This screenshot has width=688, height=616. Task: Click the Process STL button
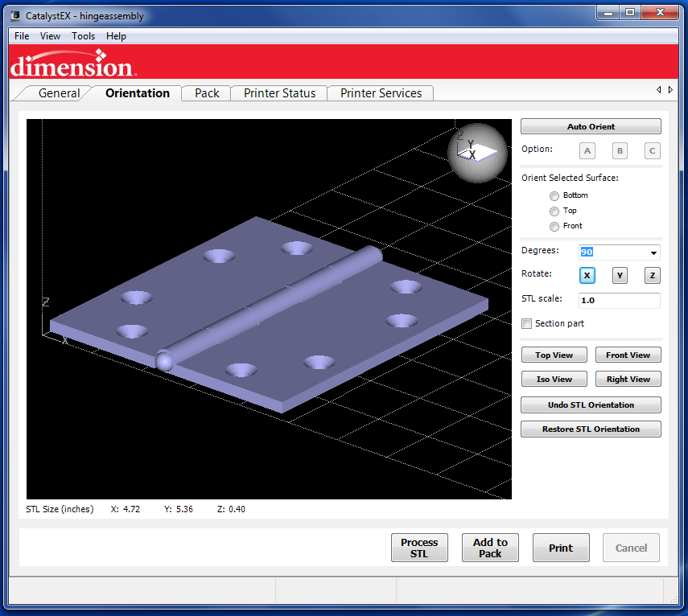tap(419, 548)
